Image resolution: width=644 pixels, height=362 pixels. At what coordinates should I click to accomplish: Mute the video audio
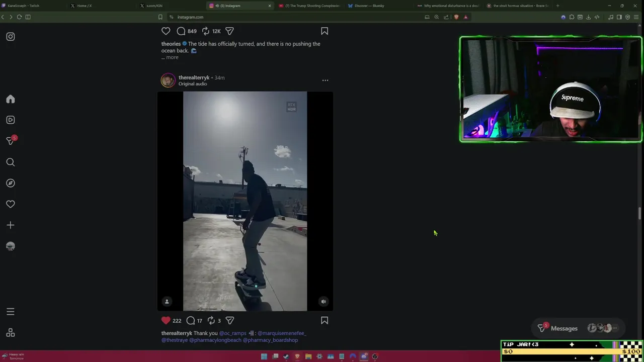click(324, 302)
